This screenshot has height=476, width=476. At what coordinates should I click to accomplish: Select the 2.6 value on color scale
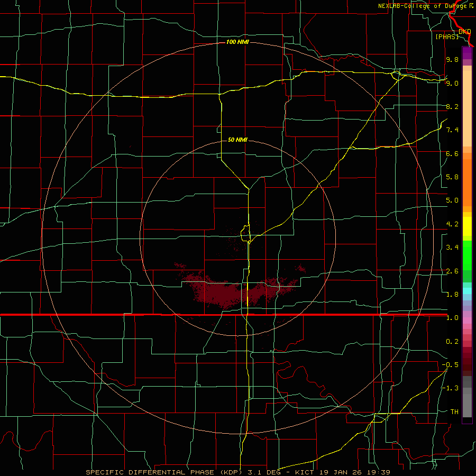452,271
